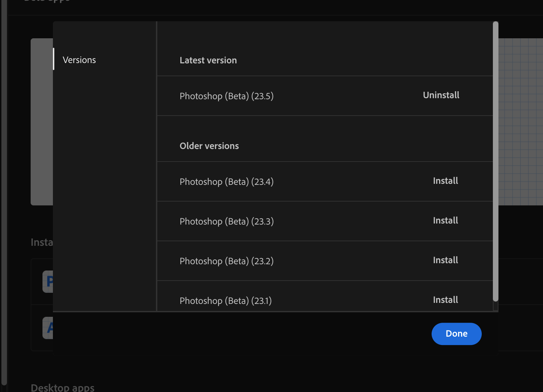Viewport: 543px width, 392px height.
Task: Install Photoshop (Beta) version 23.4
Action: (445, 181)
